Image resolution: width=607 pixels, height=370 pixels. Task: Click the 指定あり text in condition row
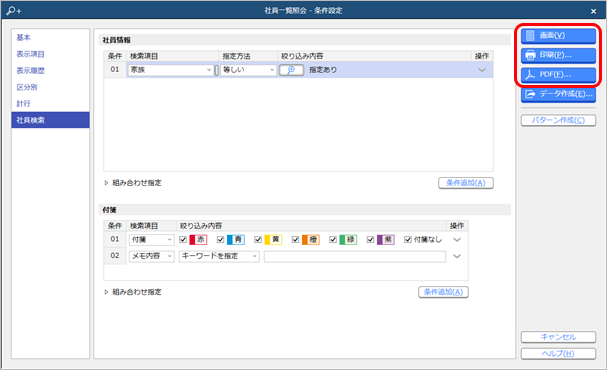click(x=323, y=70)
